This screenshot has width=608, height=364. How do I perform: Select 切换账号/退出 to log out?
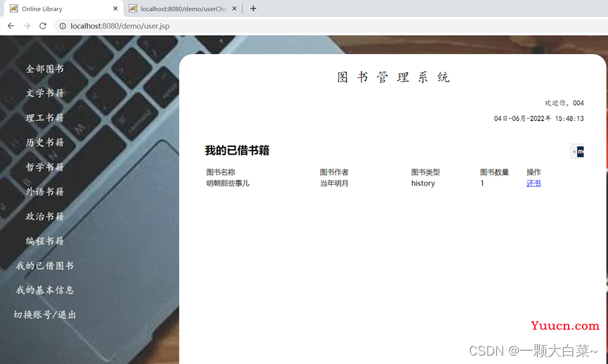pos(44,314)
